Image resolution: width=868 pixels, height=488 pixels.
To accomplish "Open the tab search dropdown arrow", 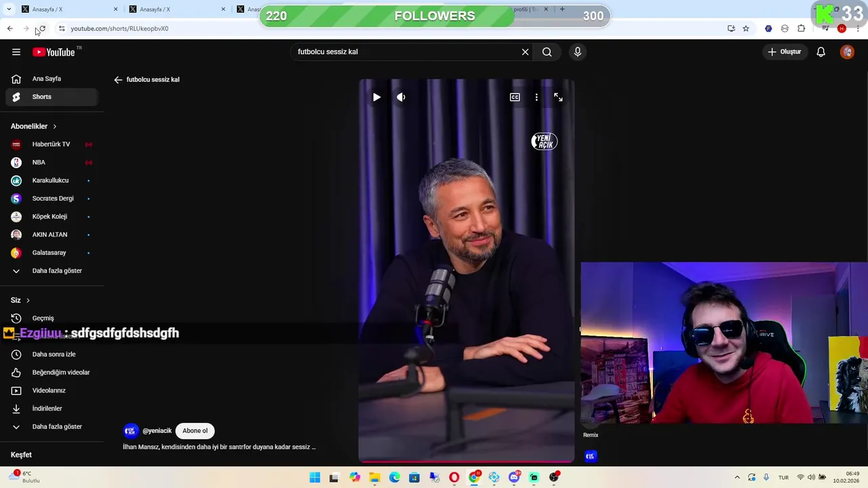I will coord(9,9).
